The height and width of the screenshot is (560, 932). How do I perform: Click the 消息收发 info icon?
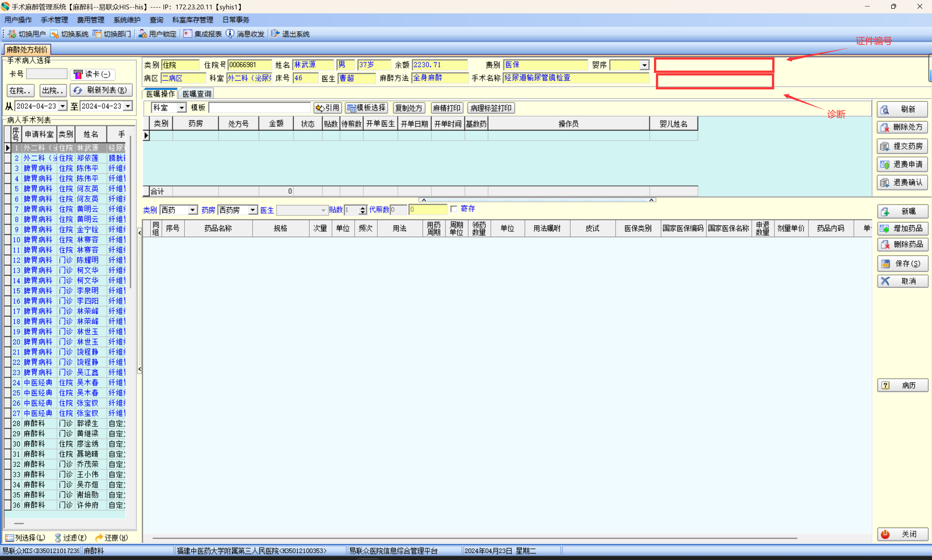tap(230, 34)
